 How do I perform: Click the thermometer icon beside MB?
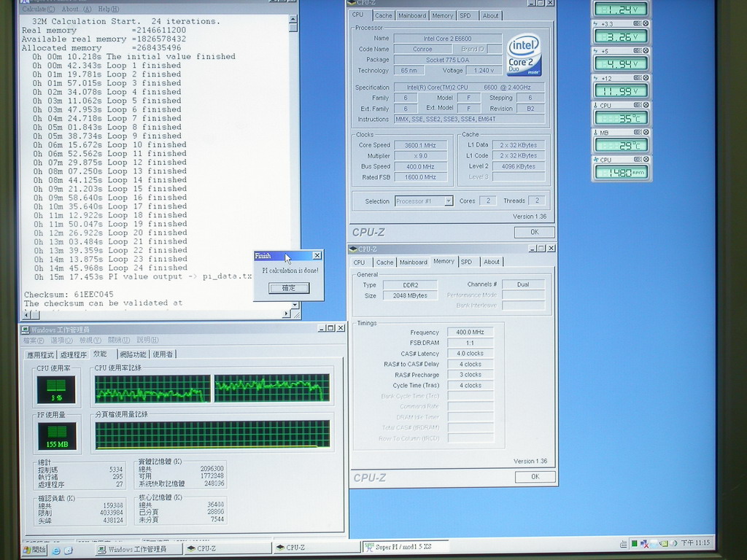pyautogui.click(x=595, y=133)
